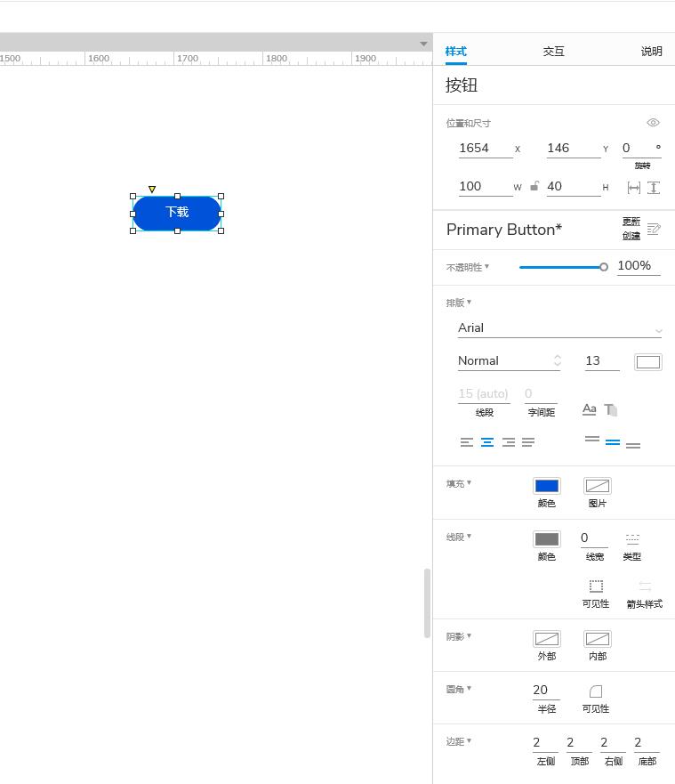675x784 pixels.
Task: Open corner 可见性 visibility icon
Action: 596,691
